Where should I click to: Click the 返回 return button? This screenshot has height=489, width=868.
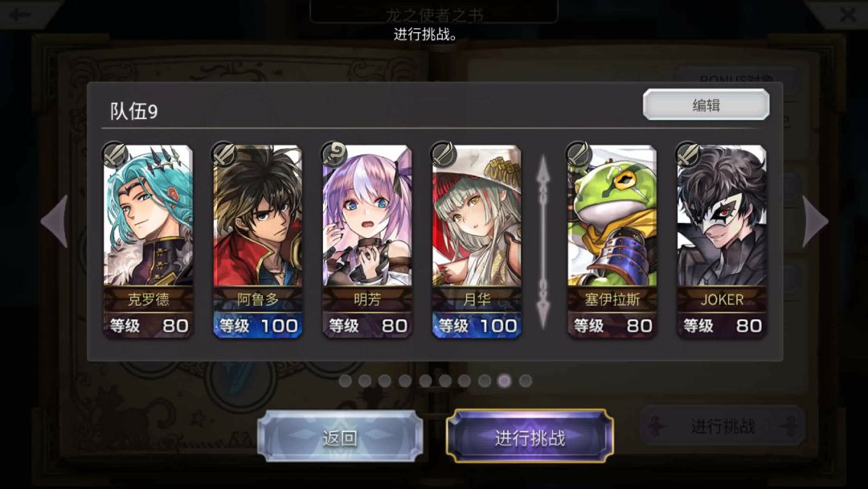[x=340, y=437]
